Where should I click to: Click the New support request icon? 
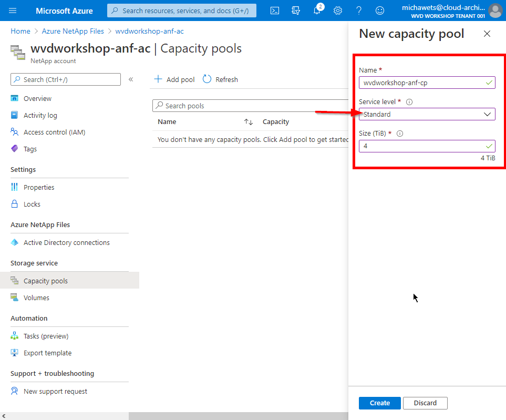tap(15, 391)
